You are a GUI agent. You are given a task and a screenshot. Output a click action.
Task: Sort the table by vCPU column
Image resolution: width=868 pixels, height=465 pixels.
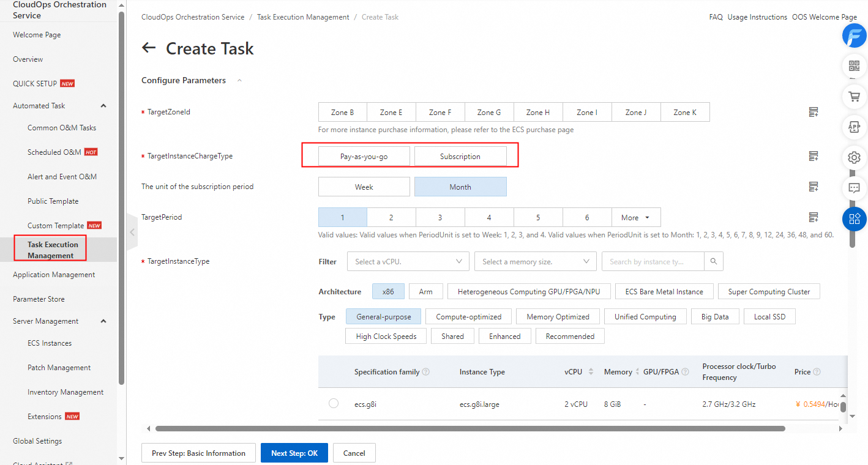pyautogui.click(x=591, y=372)
